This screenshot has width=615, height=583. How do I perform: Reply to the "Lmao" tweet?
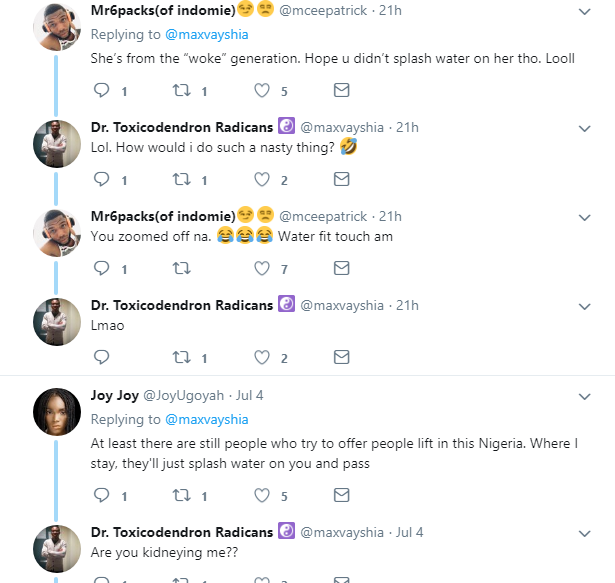pyautogui.click(x=101, y=357)
